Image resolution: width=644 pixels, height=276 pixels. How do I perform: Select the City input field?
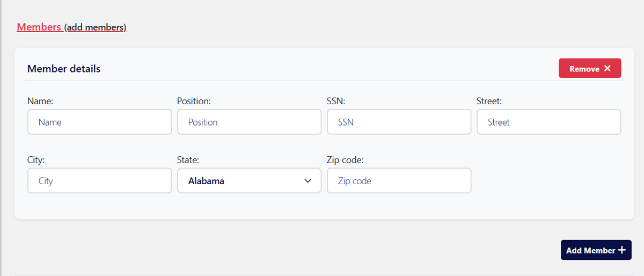click(99, 181)
